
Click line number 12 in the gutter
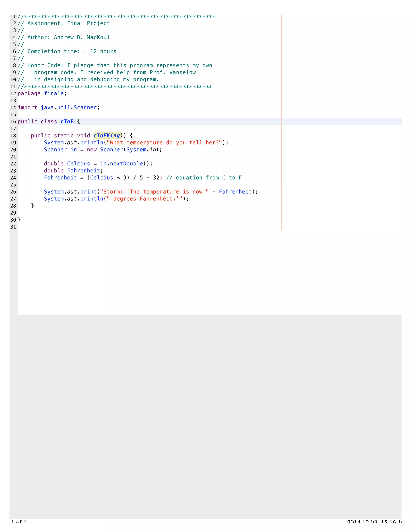pos(13,94)
